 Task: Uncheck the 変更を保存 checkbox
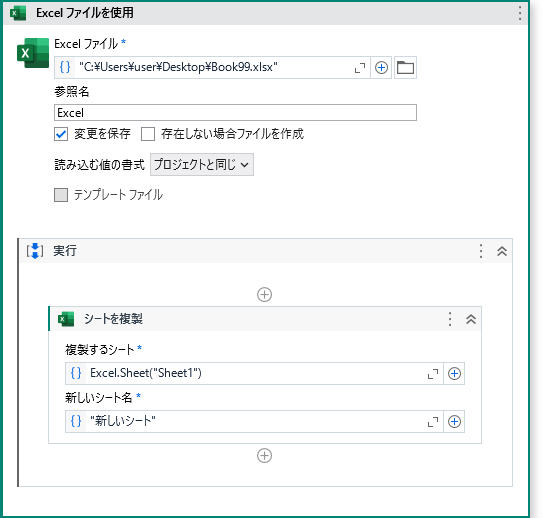pyautogui.click(x=61, y=134)
